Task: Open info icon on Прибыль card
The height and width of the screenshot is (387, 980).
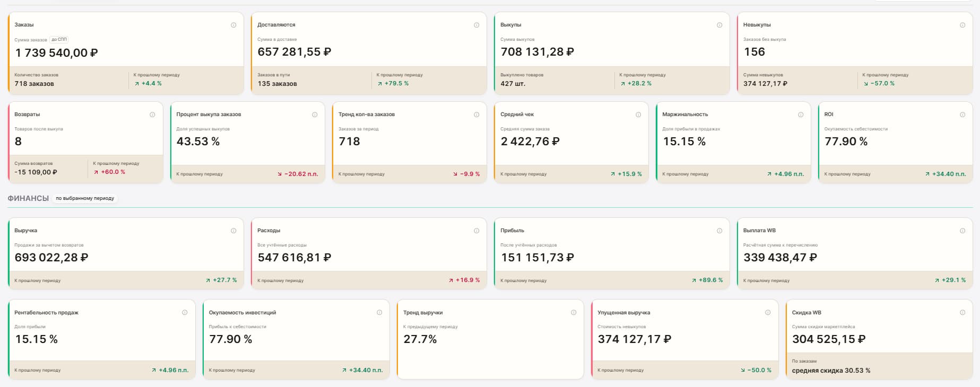Action: (719, 231)
